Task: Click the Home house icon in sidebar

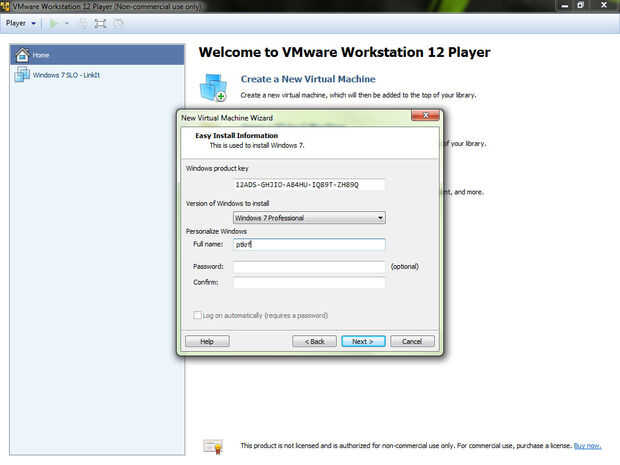Action: click(22, 55)
